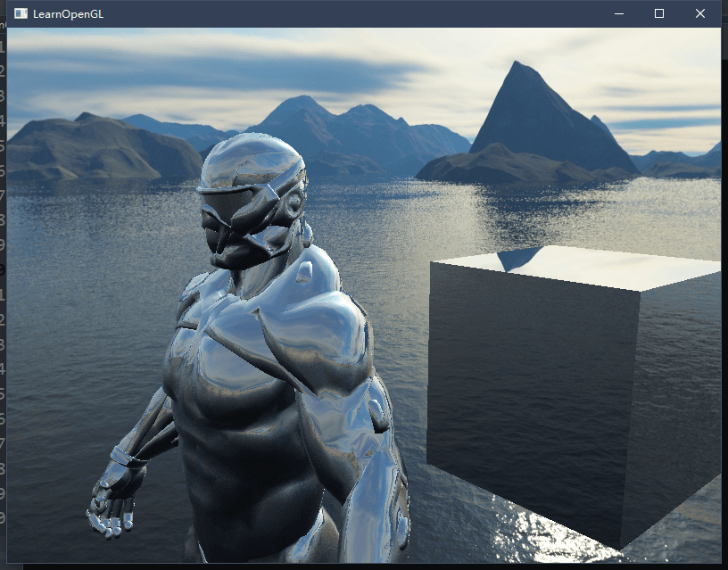Minimize the LearnOpenGL window

[x=619, y=14]
